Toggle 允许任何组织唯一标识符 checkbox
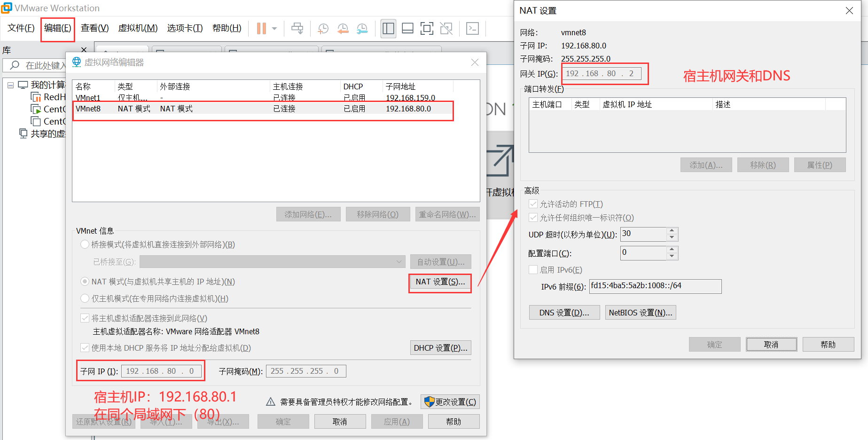Screen dimensions: 868x440 [533, 218]
